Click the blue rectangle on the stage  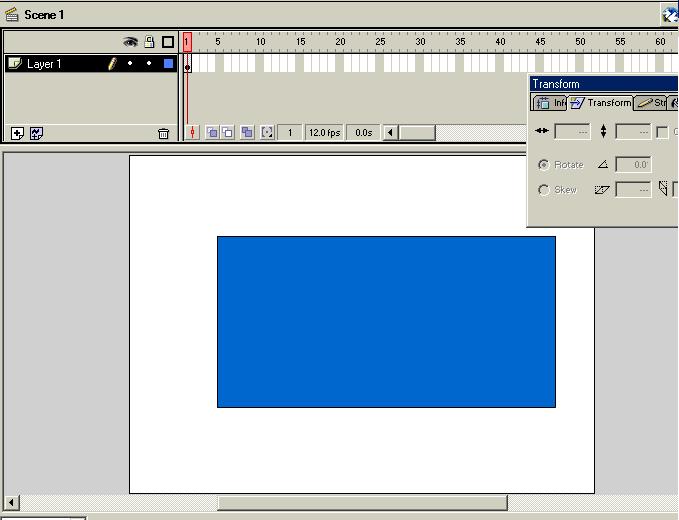click(386, 321)
